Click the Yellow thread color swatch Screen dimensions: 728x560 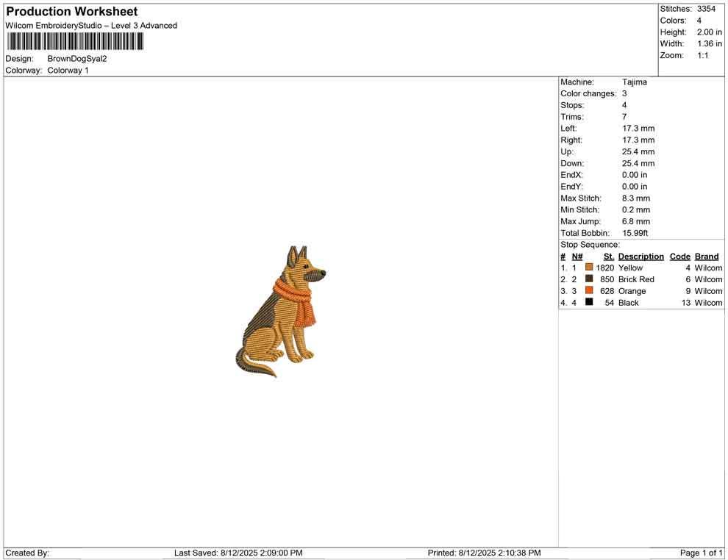(x=588, y=268)
